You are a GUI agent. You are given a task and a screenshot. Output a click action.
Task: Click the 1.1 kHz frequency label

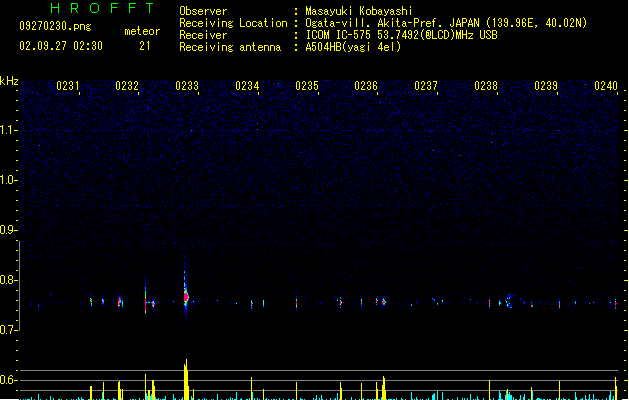[8, 130]
